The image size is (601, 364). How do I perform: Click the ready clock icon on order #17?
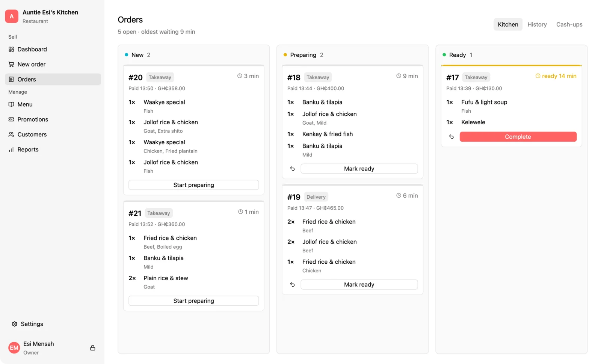[538, 76]
